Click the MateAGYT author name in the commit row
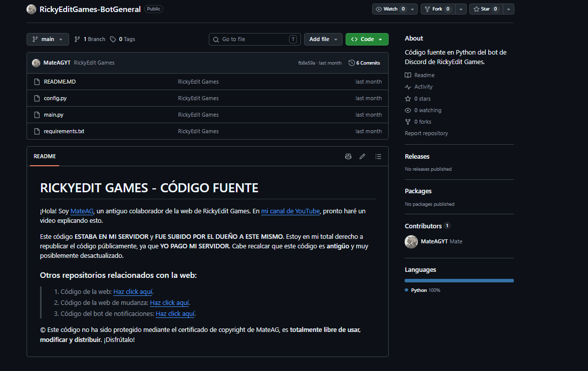 57,63
